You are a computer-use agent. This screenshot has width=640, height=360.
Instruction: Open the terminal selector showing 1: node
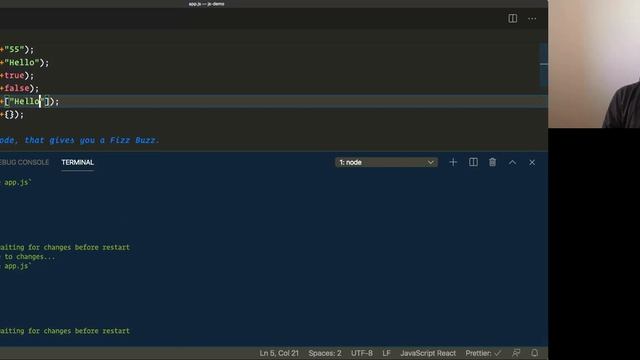[386, 162]
